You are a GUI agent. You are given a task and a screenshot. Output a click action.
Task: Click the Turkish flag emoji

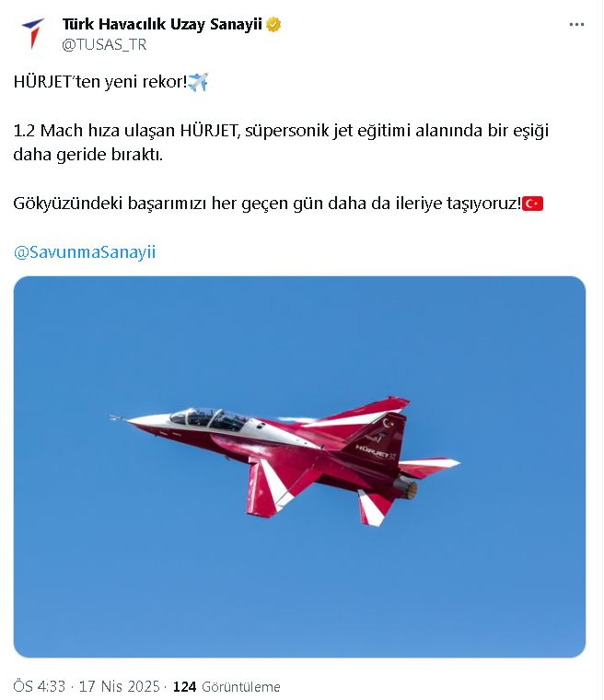click(532, 204)
